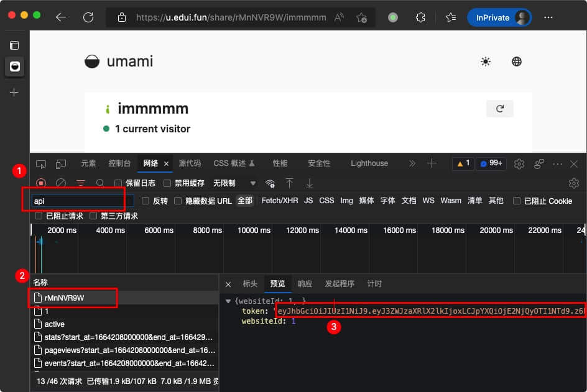The width and height of the screenshot is (587, 392).
Task: Open the warnings counter showing 1
Action: (463, 163)
